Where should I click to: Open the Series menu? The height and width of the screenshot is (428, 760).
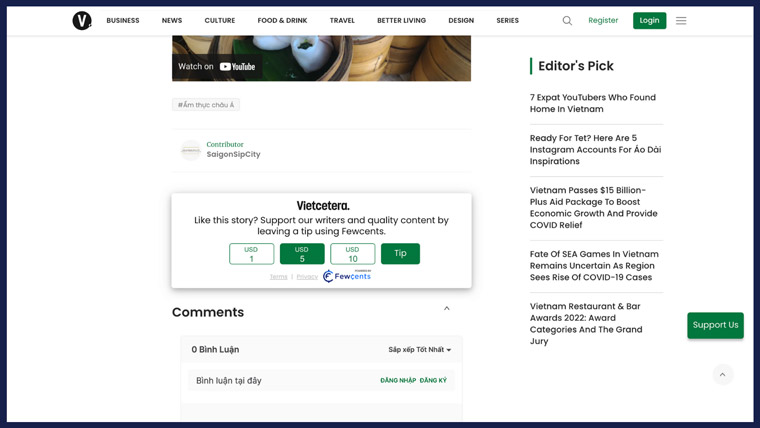tap(507, 20)
